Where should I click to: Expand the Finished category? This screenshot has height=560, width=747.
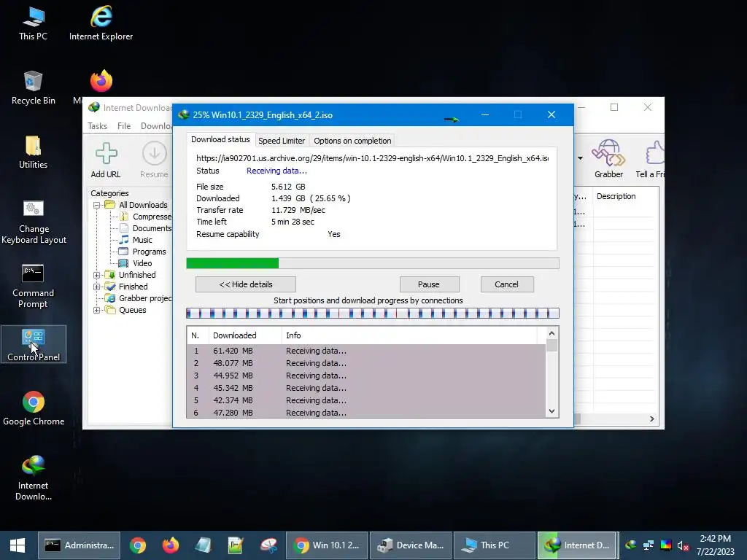97,287
